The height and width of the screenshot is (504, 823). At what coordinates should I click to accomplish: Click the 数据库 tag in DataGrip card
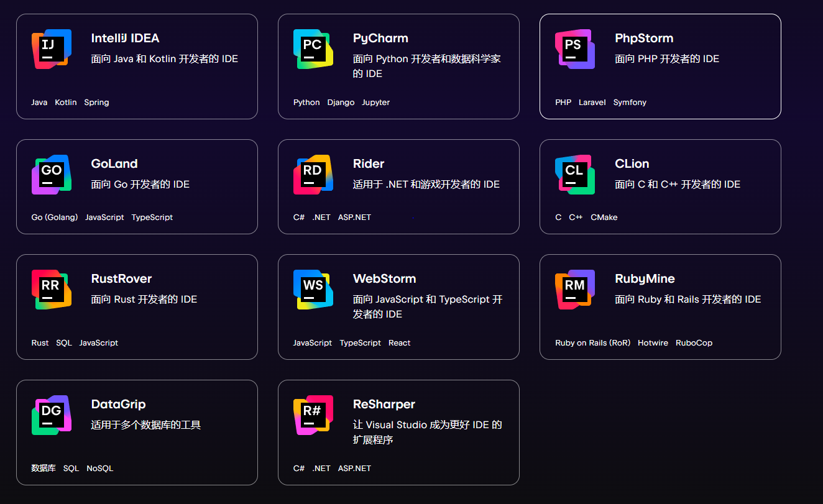(x=44, y=469)
